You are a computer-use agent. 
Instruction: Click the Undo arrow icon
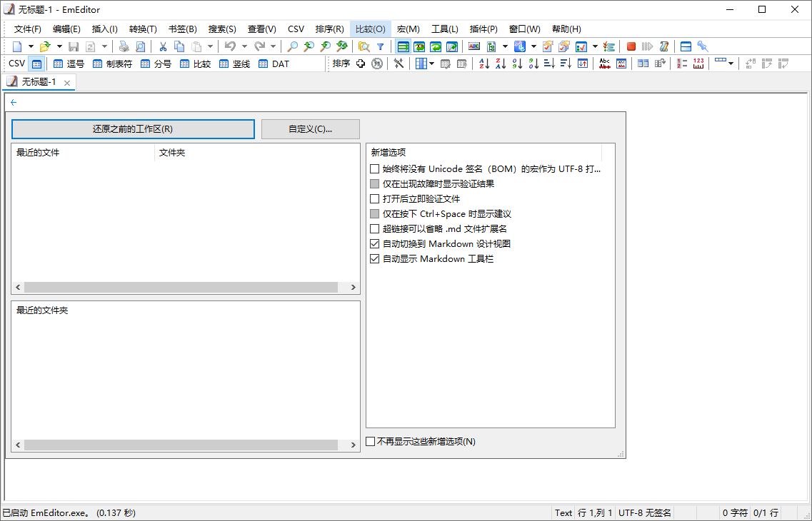pyautogui.click(x=229, y=46)
